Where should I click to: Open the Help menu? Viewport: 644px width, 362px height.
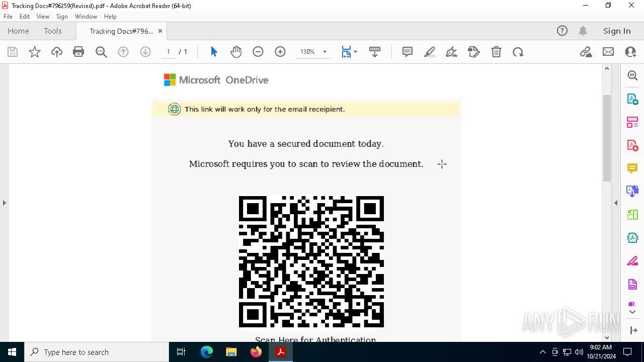coord(110,17)
